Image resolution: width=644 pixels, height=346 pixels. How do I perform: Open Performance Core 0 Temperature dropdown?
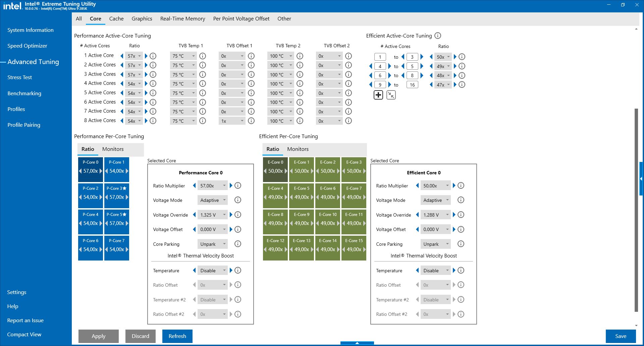point(213,270)
